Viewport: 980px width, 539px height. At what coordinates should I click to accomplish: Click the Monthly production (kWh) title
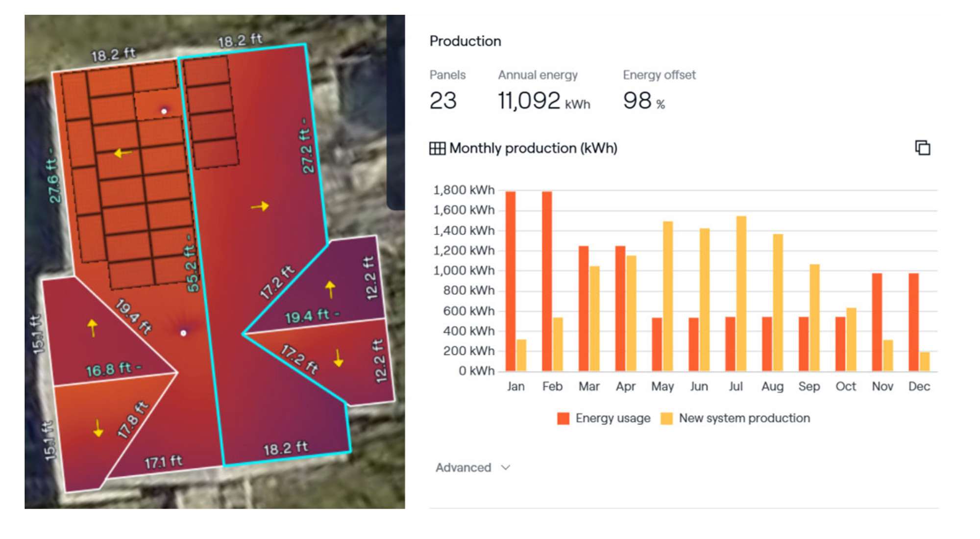coord(533,148)
